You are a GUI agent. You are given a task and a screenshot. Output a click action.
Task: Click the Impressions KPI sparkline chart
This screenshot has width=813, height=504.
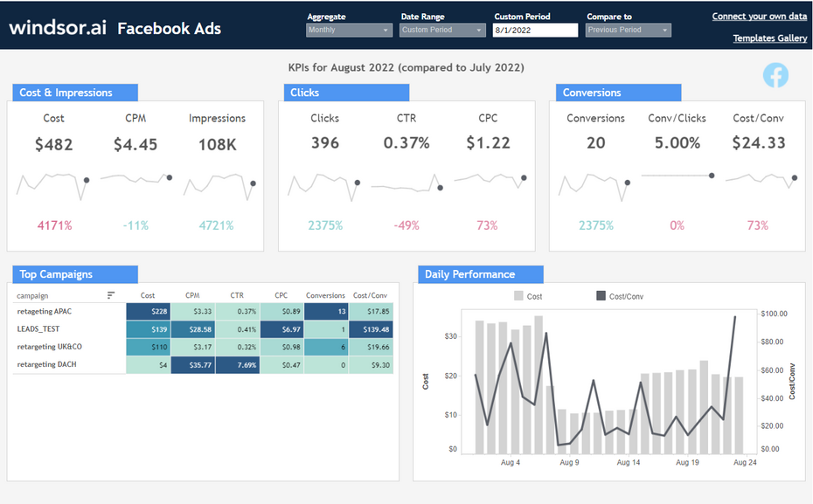[x=219, y=186]
